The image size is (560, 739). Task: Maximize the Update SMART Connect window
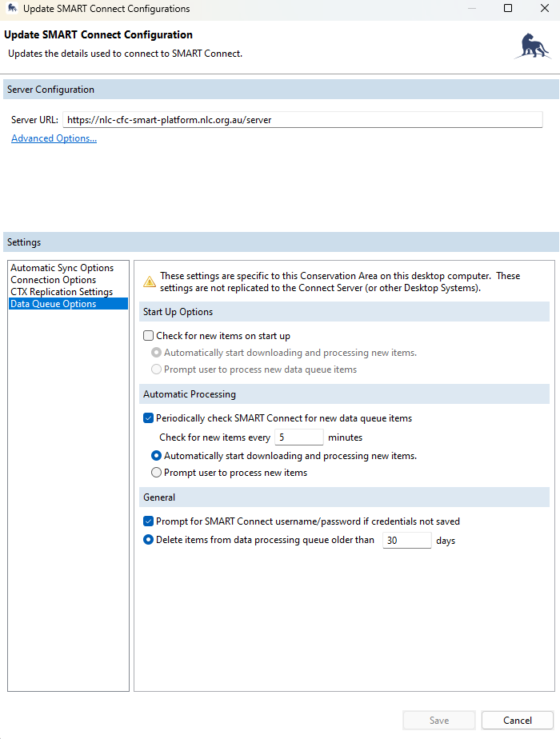[507, 9]
